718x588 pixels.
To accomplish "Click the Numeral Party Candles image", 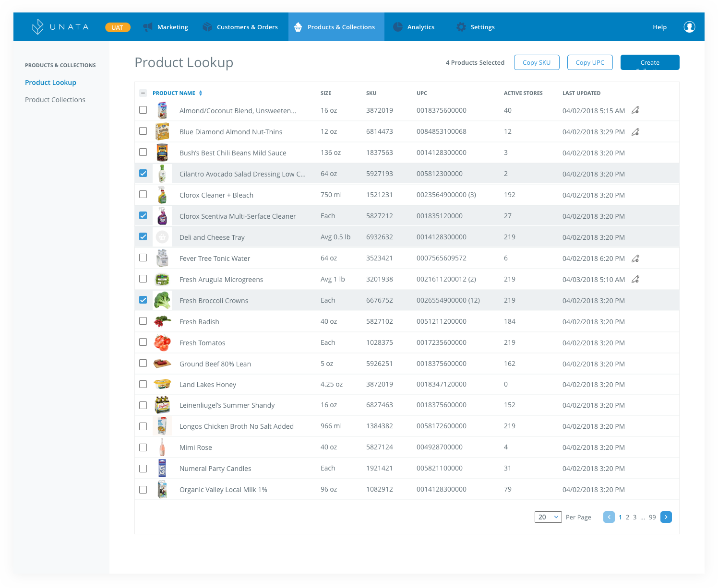I will click(x=162, y=468).
